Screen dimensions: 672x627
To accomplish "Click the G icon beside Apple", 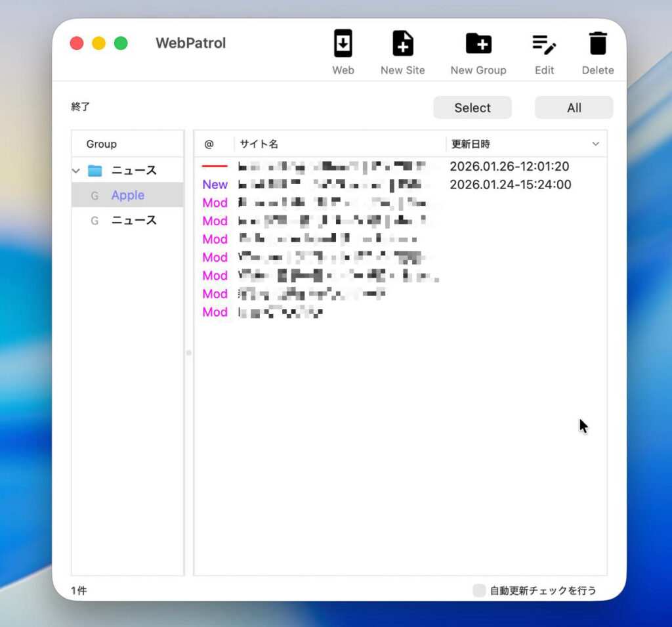I will coord(94,196).
